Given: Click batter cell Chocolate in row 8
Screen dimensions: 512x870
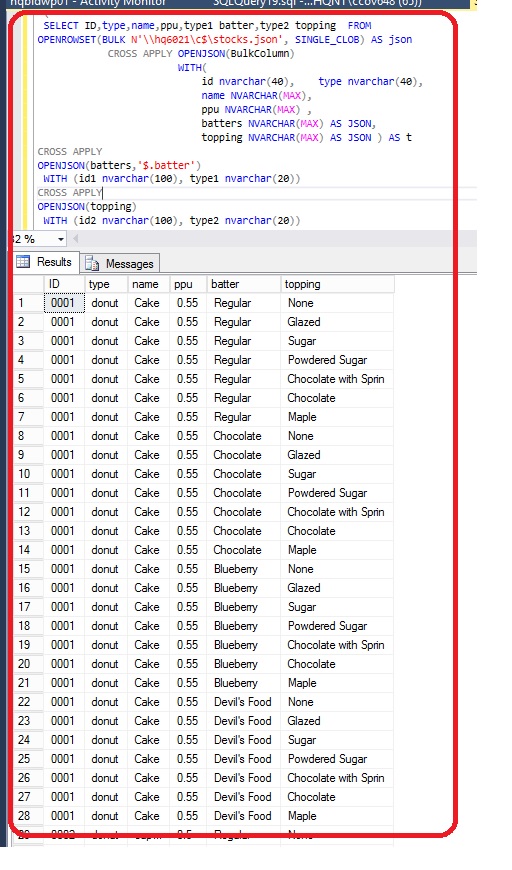Looking at the screenshot, I should 244,436.
